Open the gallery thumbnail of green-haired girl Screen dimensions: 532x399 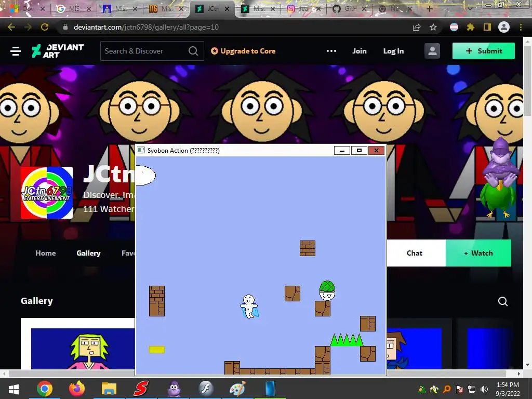tap(83, 349)
